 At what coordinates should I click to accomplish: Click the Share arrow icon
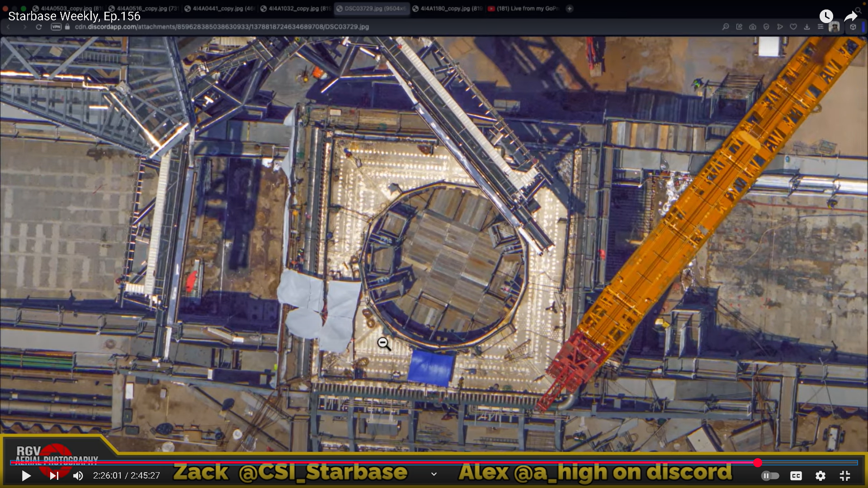(x=850, y=16)
